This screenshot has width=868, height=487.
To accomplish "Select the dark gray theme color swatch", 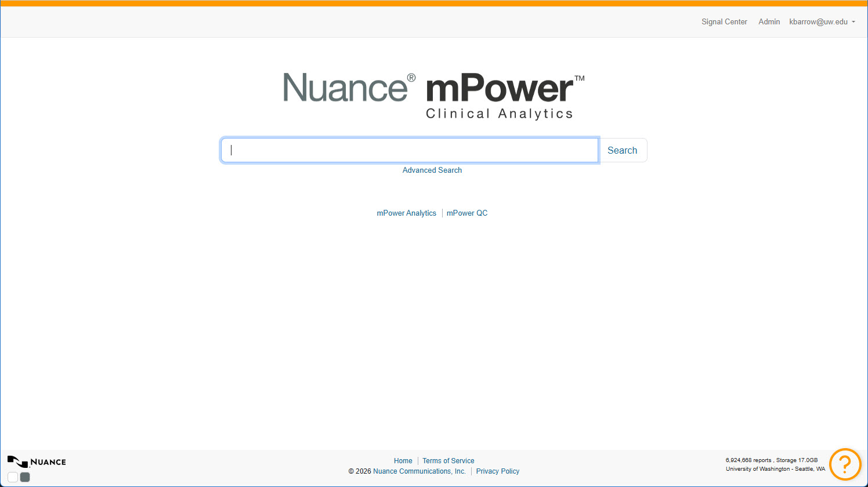I will pos(25,477).
